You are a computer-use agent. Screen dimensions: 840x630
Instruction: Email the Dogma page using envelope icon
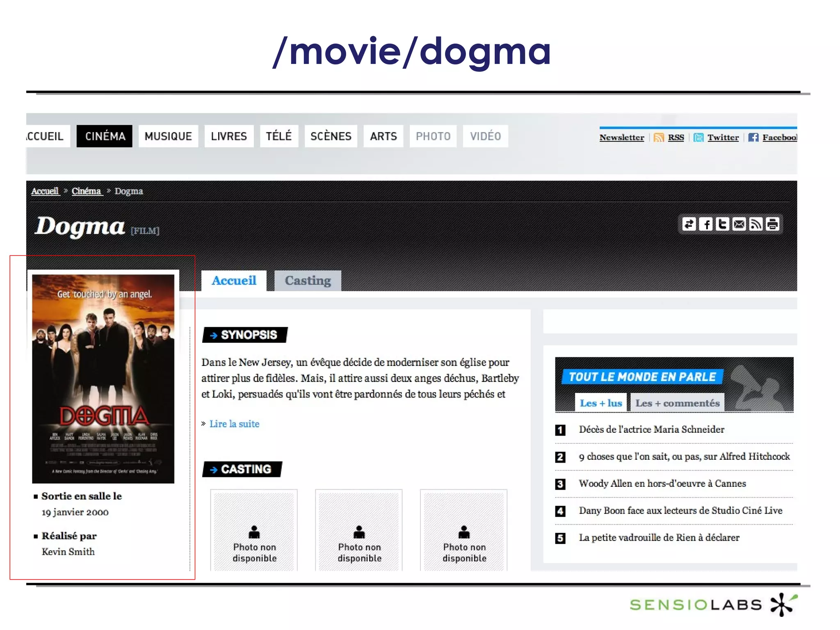coord(739,224)
